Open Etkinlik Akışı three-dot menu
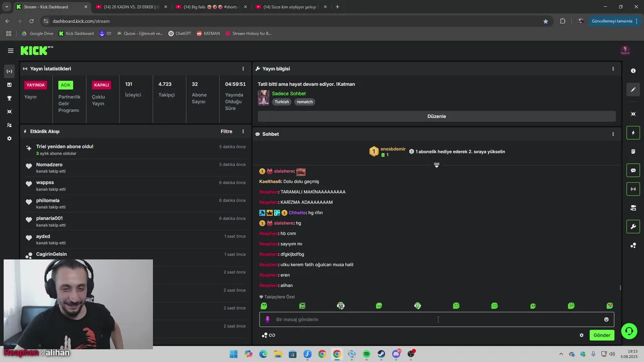Viewport: 644px width, 362px height. coord(243,132)
